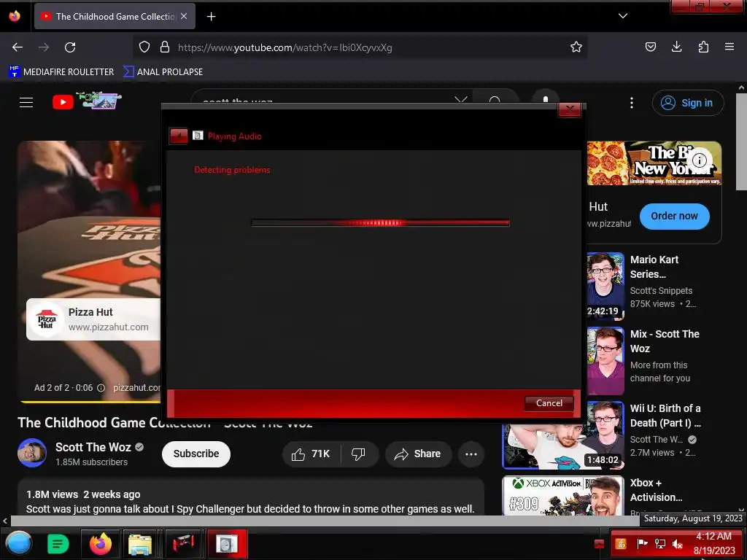Open the red control panel taskbar icon
Image resolution: width=747 pixels, height=560 pixels.
pyautogui.click(x=183, y=543)
